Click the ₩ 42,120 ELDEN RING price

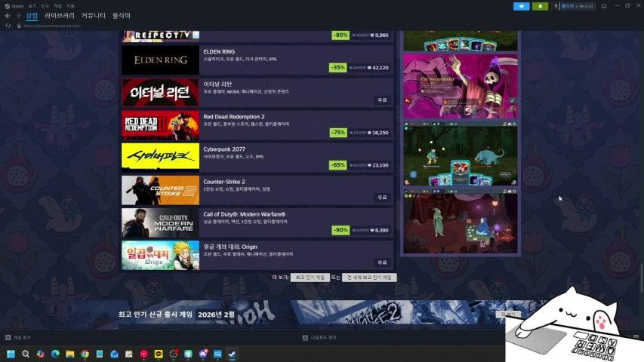(x=377, y=68)
